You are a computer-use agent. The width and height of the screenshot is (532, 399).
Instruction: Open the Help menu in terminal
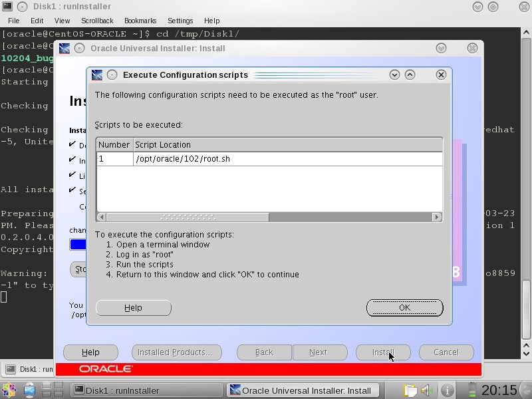point(211,21)
